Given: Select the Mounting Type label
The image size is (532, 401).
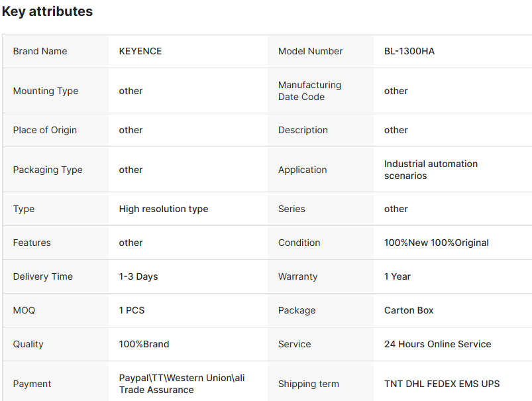Looking at the screenshot, I should (x=45, y=91).
